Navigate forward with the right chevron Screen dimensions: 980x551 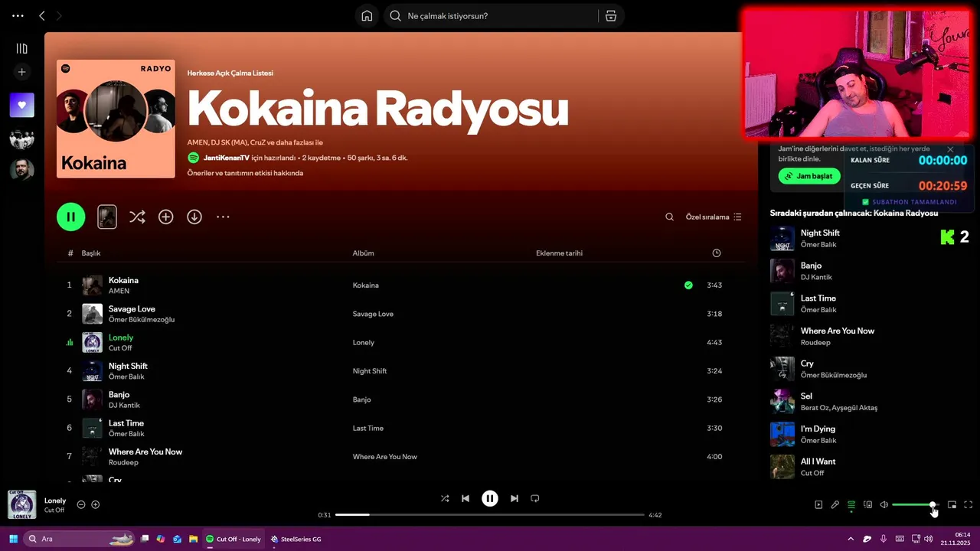point(59,15)
